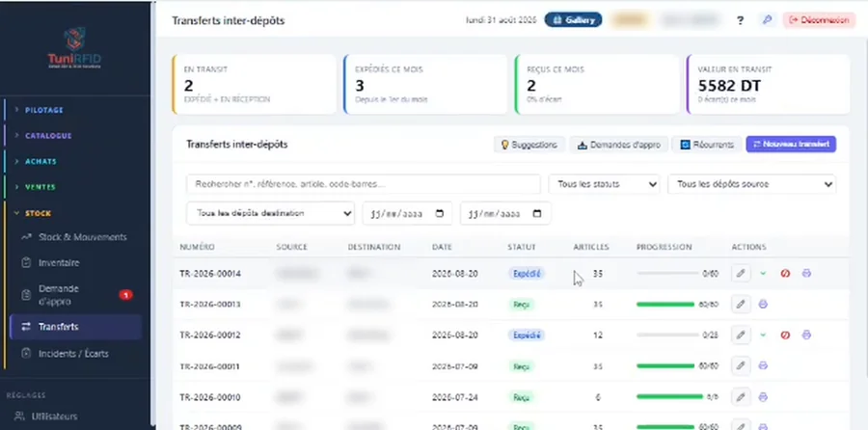Edit transfer TR-2026-00014 with pencil icon

coord(741,274)
